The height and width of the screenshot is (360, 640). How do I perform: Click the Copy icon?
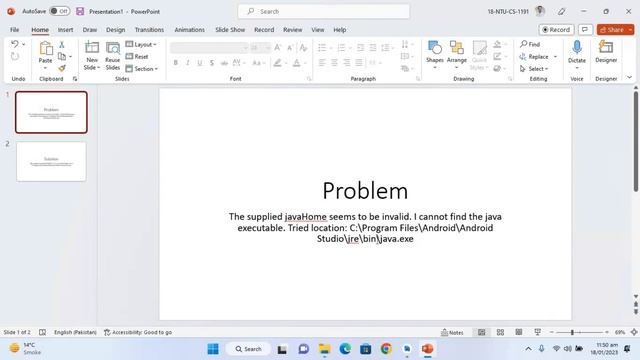tap(62, 56)
